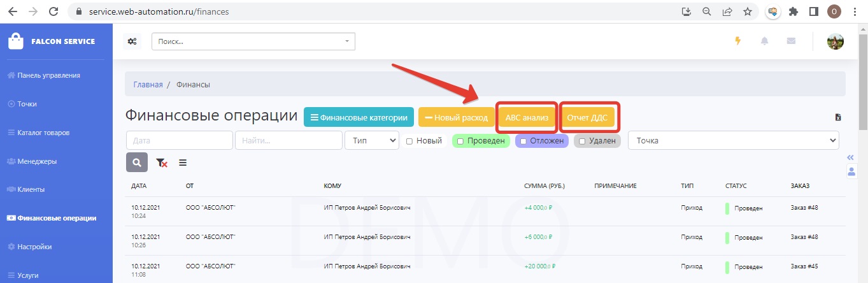The height and width of the screenshot is (283, 868).
Task: Check the "Отложен" filter checkbox
Action: coord(523,141)
